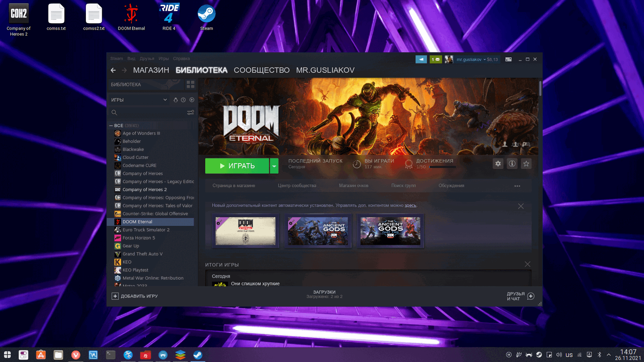Click the mr.gusliakov profile avatar
This screenshot has height=362, width=644.
pos(449,59)
